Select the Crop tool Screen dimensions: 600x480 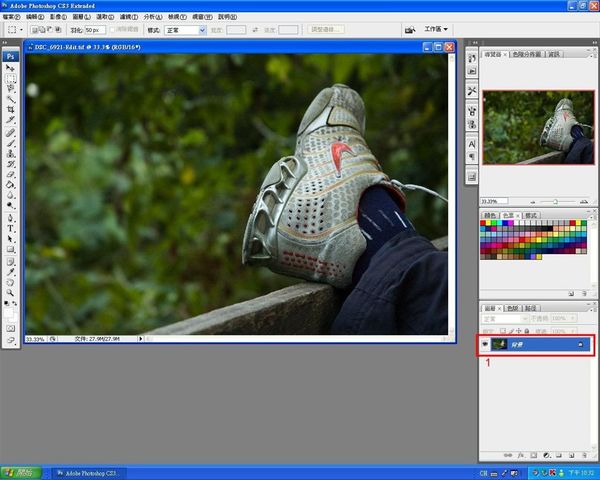(10, 109)
